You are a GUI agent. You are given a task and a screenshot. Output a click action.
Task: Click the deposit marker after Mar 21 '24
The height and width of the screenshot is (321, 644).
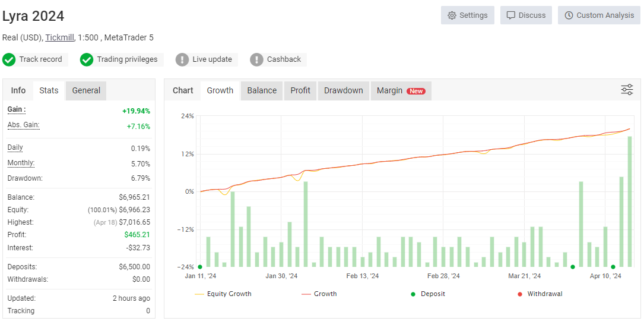(573, 267)
